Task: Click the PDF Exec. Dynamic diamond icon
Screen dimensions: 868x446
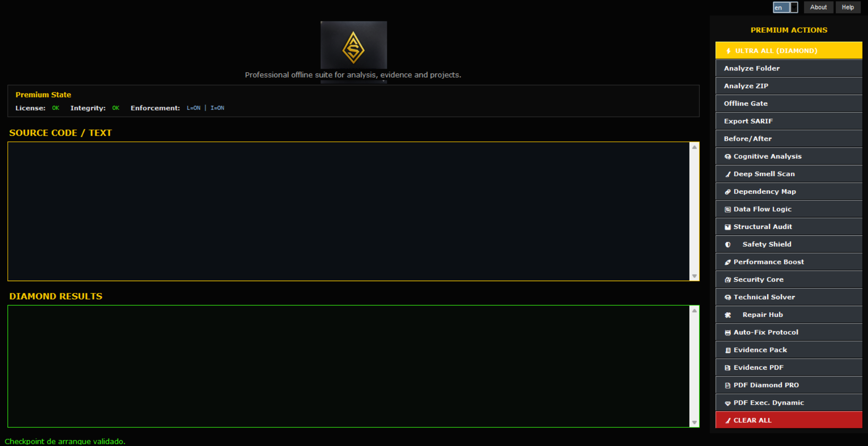Action: coord(728,403)
